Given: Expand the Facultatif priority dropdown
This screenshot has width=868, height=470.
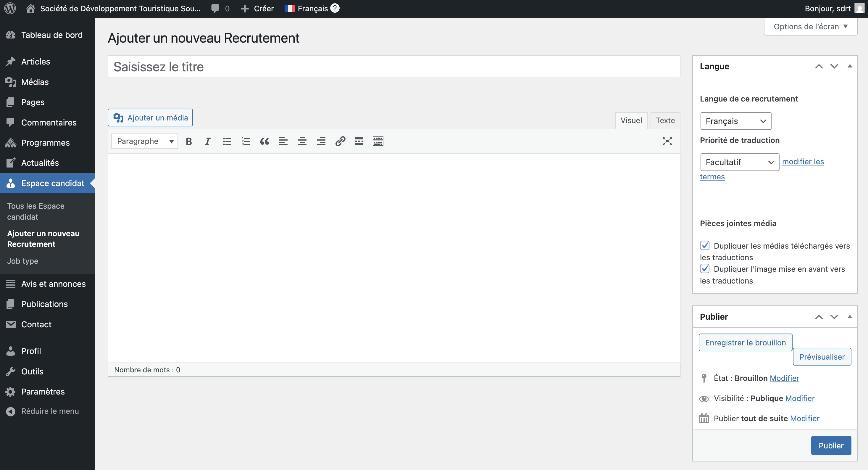Looking at the screenshot, I should tap(740, 162).
